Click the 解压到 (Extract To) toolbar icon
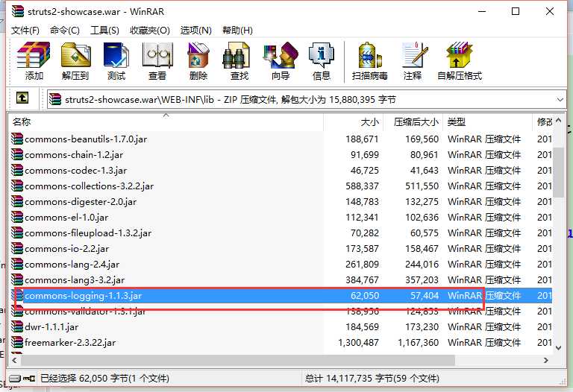The width and height of the screenshot is (573, 392). [x=75, y=55]
